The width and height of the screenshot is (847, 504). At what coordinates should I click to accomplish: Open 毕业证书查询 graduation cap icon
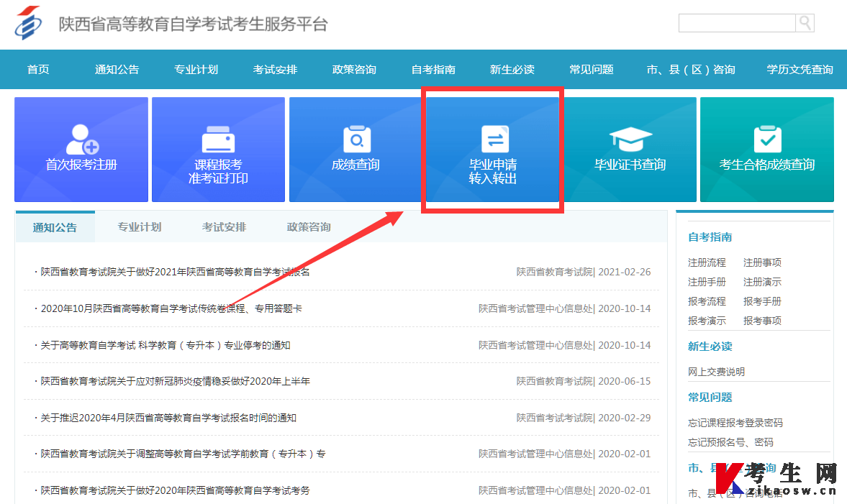tap(630, 139)
